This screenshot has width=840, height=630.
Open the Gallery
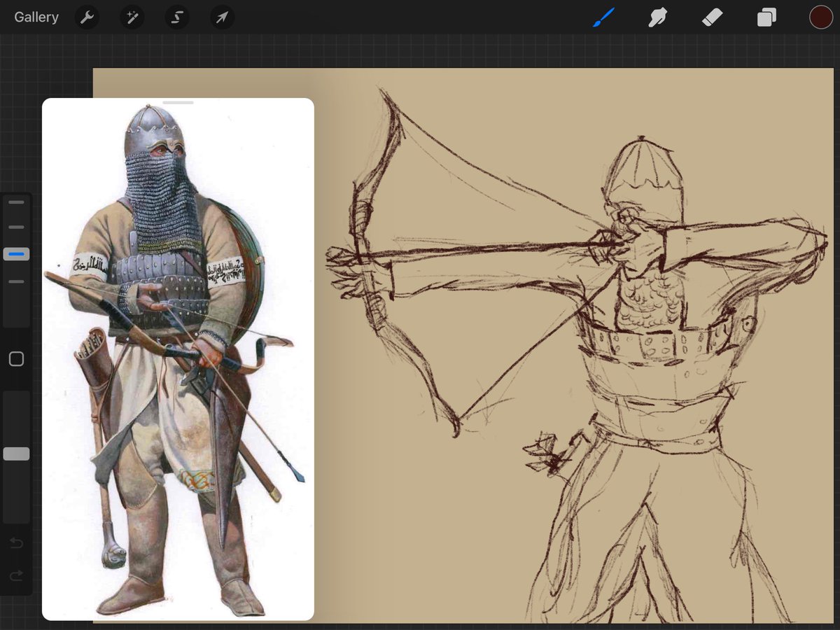pyautogui.click(x=36, y=17)
